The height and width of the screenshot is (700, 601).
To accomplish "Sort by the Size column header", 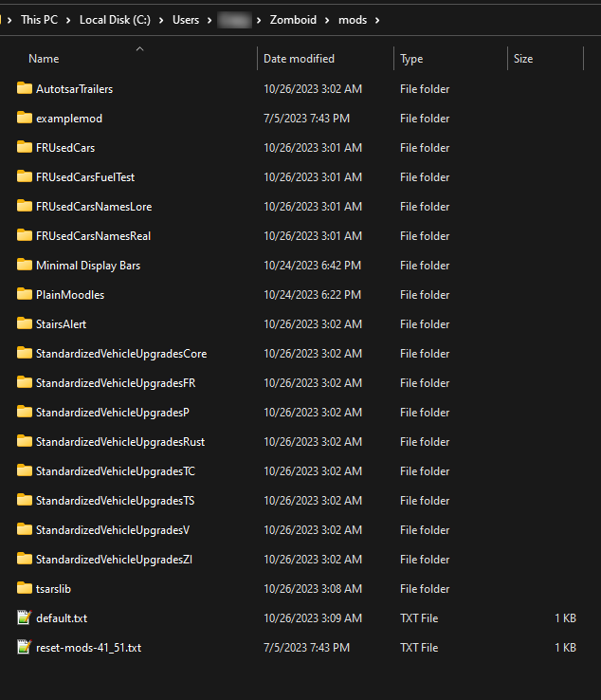I will (523, 59).
